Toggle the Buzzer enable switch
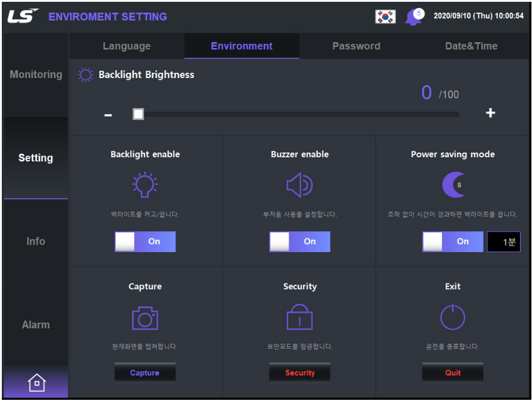Viewport: 532px width, 401px height. tap(299, 241)
